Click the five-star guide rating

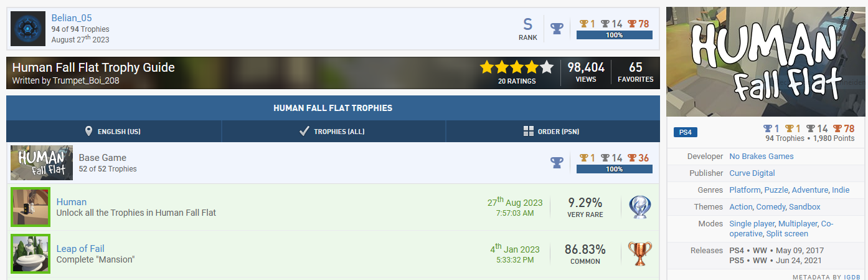516,67
